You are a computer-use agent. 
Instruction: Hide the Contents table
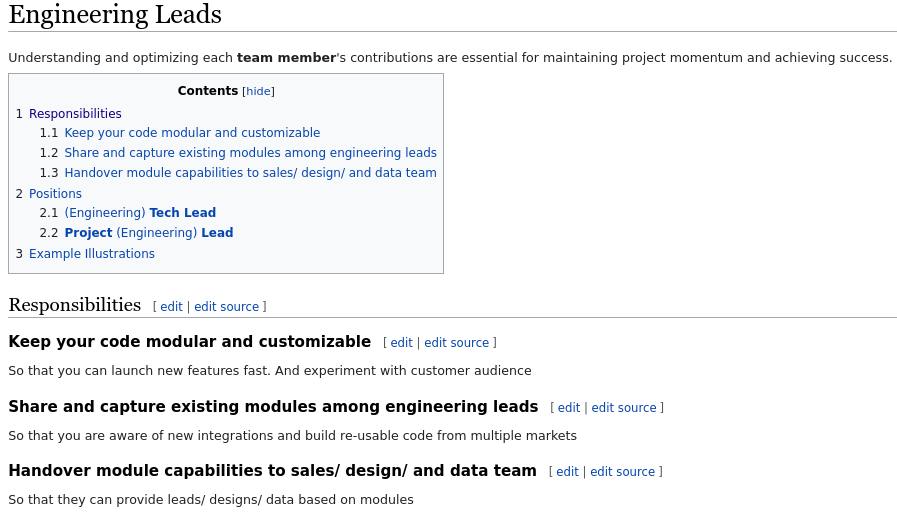click(x=258, y=91)
